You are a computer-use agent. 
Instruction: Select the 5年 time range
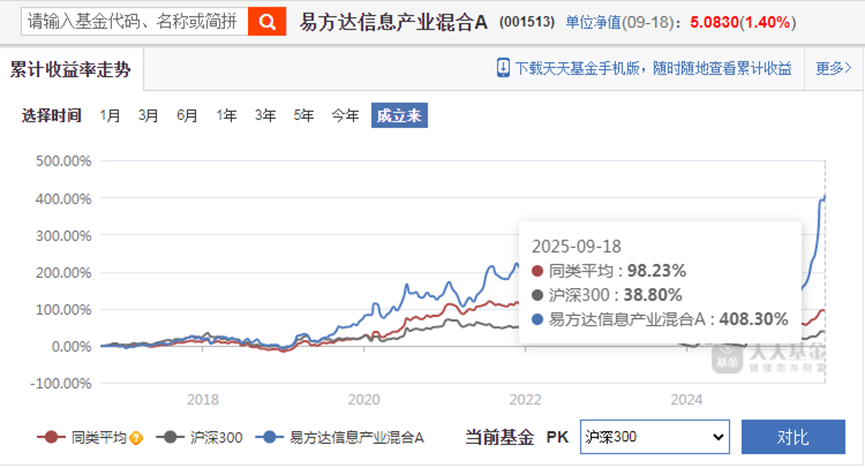tap(303, 115)
